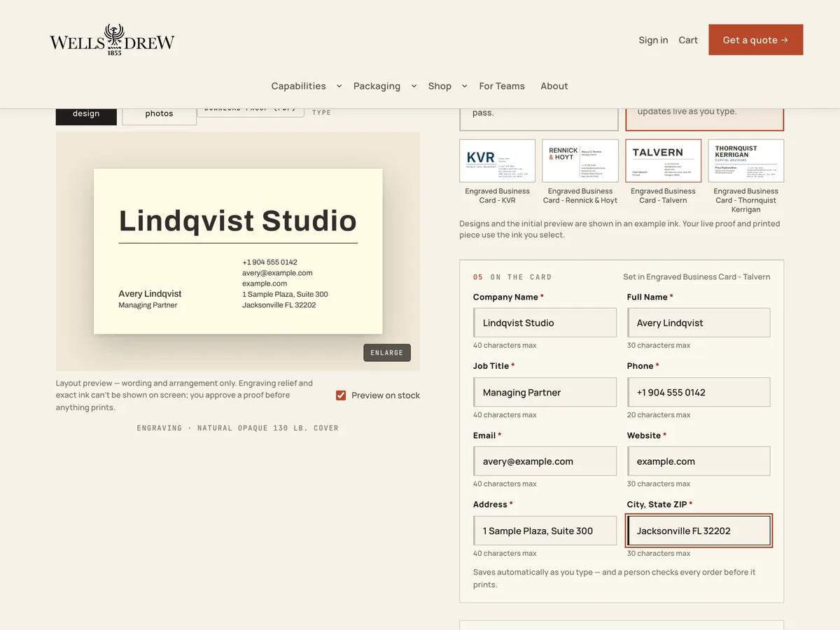This screenshot has width=840, height=630.
Task: Expand the Capabilities menu chevron
Action: (339, 86)
